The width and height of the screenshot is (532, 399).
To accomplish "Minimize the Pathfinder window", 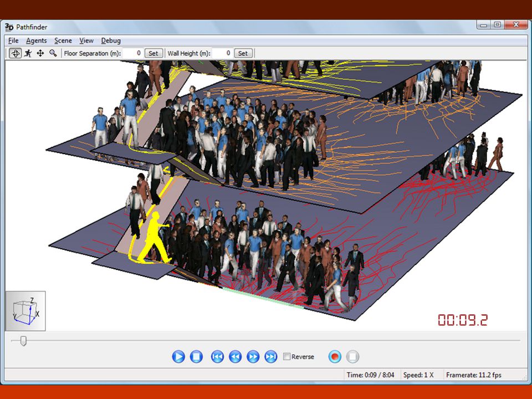I will tap(483, 25).
